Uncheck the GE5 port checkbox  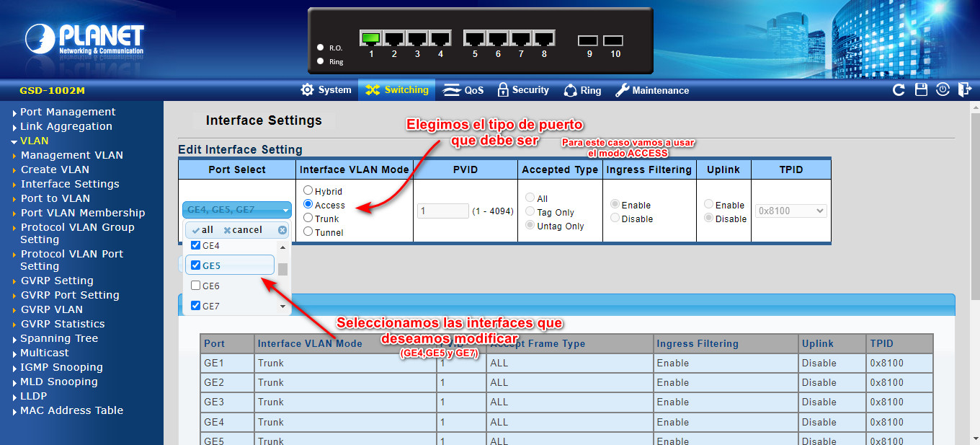pyautogui.click(x=196, y=265)
